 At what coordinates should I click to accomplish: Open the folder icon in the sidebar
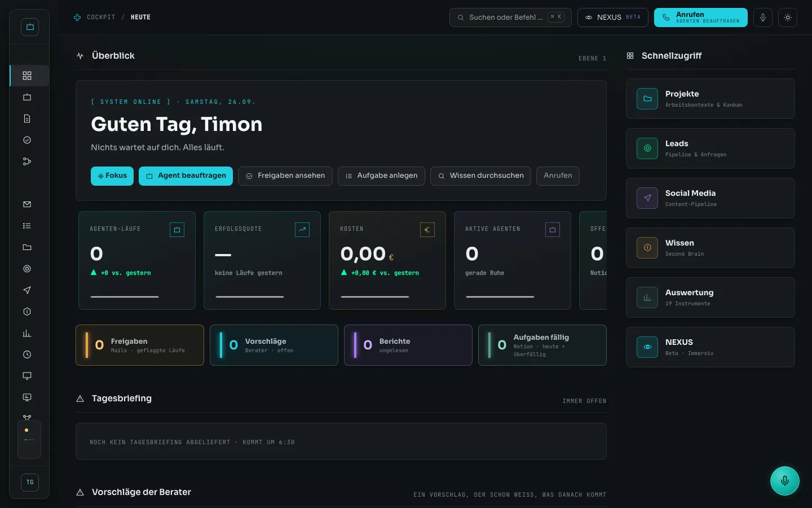(27, 247)
